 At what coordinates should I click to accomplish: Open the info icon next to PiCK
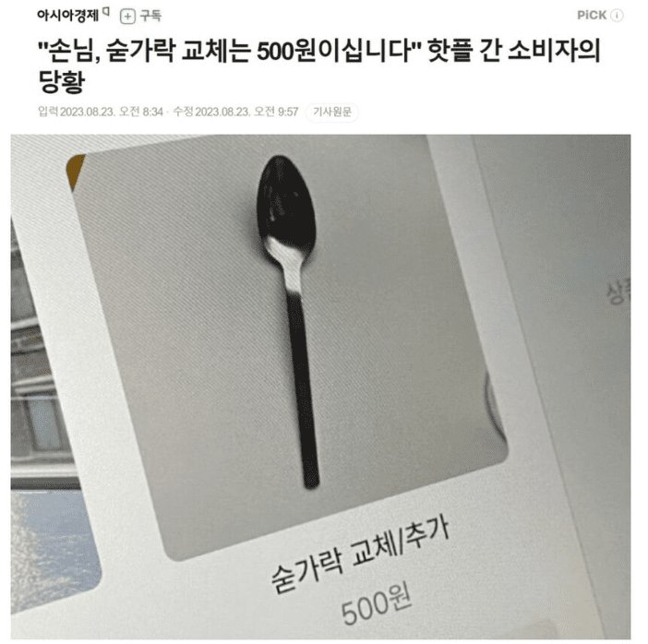pyautogui.click(x=617, y=16)
